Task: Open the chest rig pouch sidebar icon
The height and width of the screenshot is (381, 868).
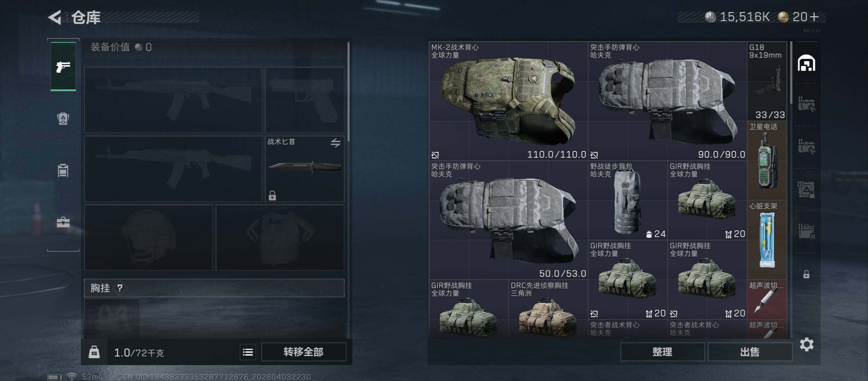Action: (63, 170)
